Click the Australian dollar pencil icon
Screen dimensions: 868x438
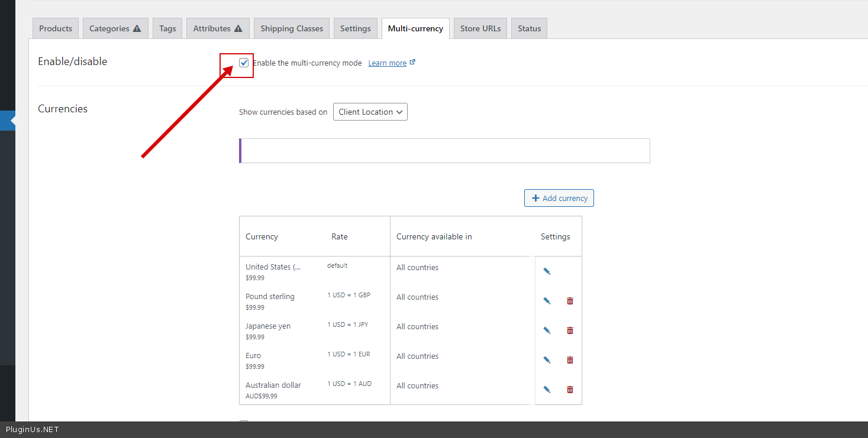[x=547, y=390]
